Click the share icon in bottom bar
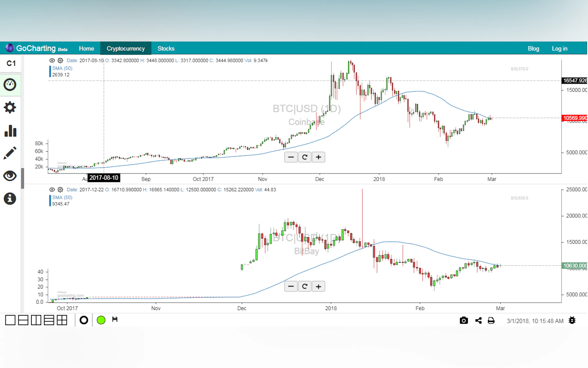Screen dimensions: 588x368 click(x=478, y=320)
